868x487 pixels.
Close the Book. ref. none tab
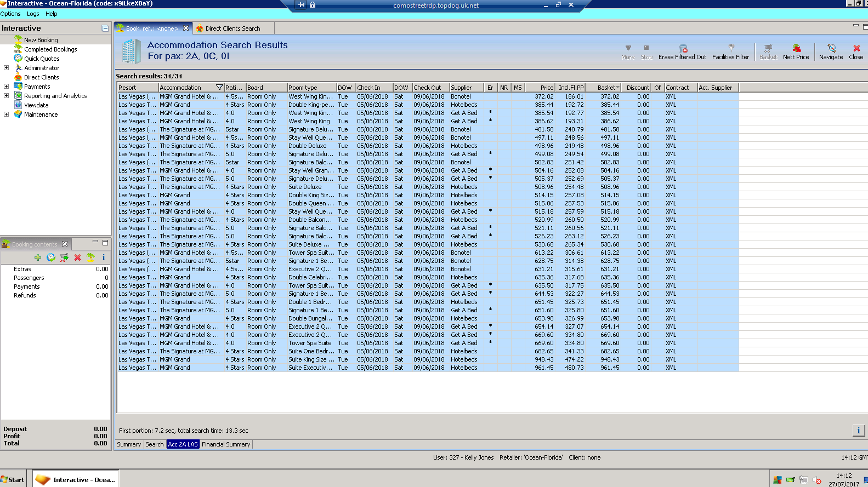[186, 28]
